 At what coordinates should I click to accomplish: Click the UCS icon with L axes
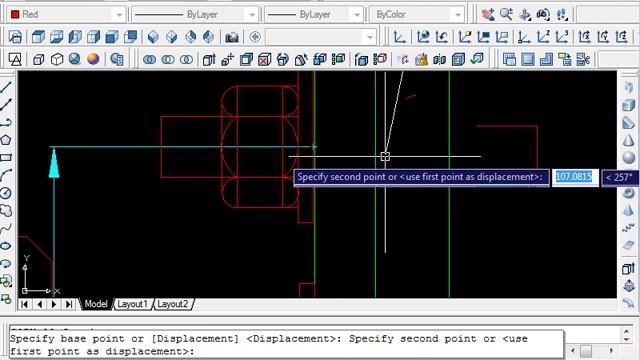(x=399, y=37)
